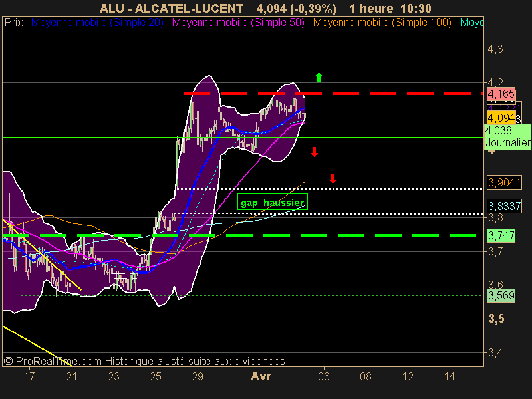Screen dimensions: 532x399
Task: Click the green 3,747 support price tag
Action: coord(501,235)
